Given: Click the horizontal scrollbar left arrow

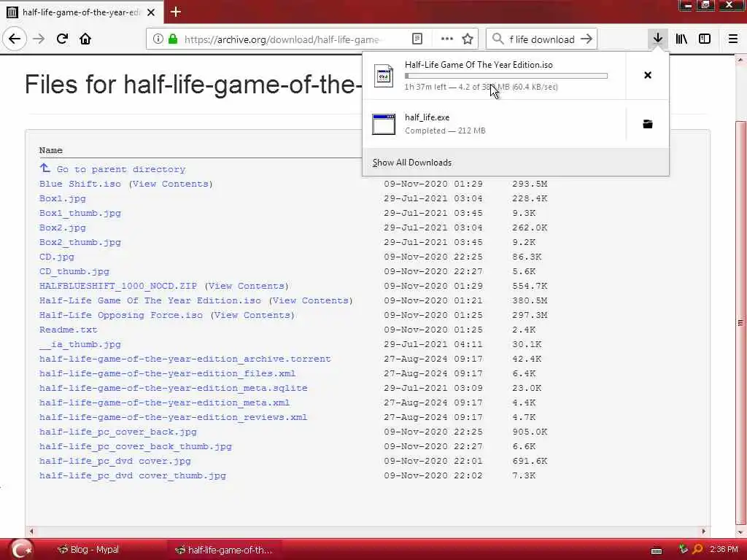Looking at the screenshot, I should coord(31,531).
